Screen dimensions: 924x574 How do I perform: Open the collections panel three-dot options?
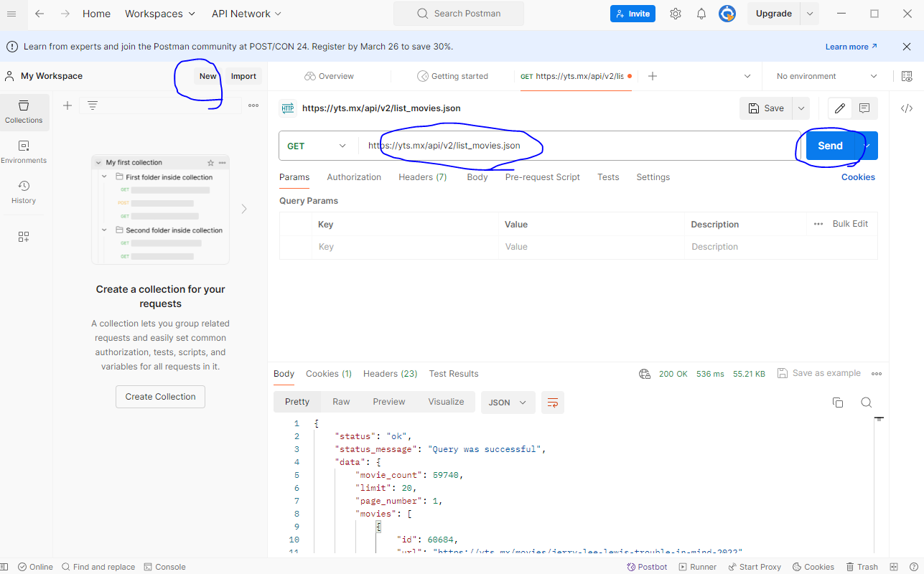253,105
